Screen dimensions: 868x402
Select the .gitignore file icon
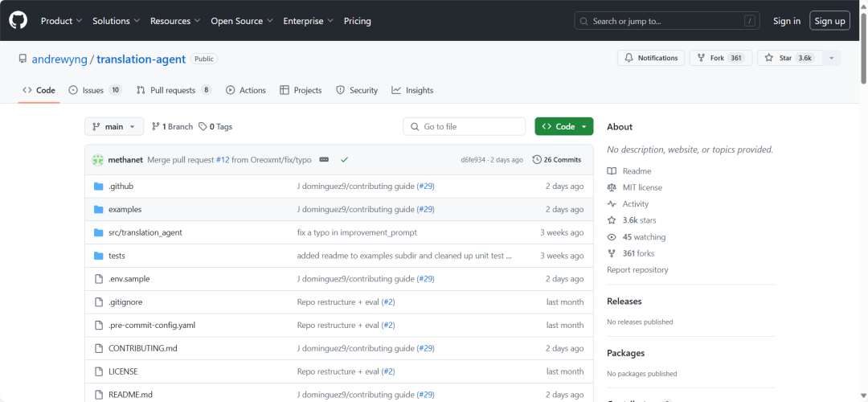click(x=99, y=302)
